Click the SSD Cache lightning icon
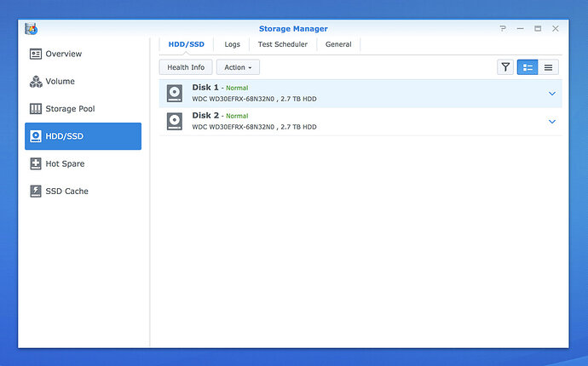The image size is (588, 366). tap(36, 191)
